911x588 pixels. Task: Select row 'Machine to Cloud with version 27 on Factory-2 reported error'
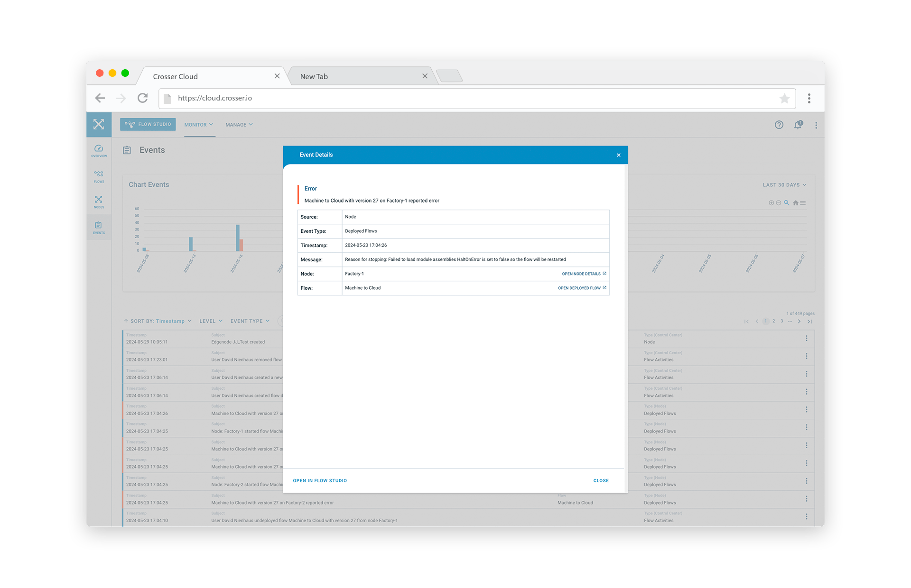point(468,499)
